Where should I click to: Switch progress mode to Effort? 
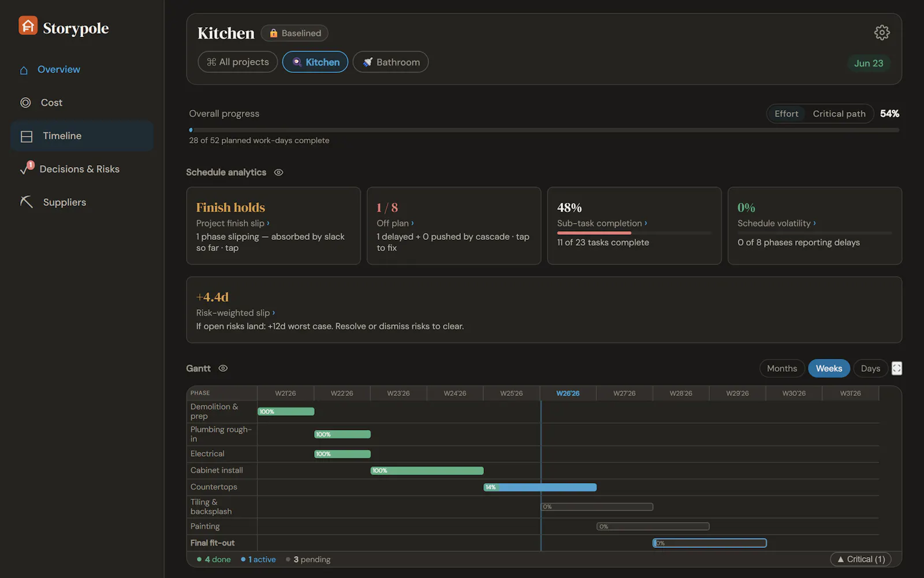pos(787,114)
